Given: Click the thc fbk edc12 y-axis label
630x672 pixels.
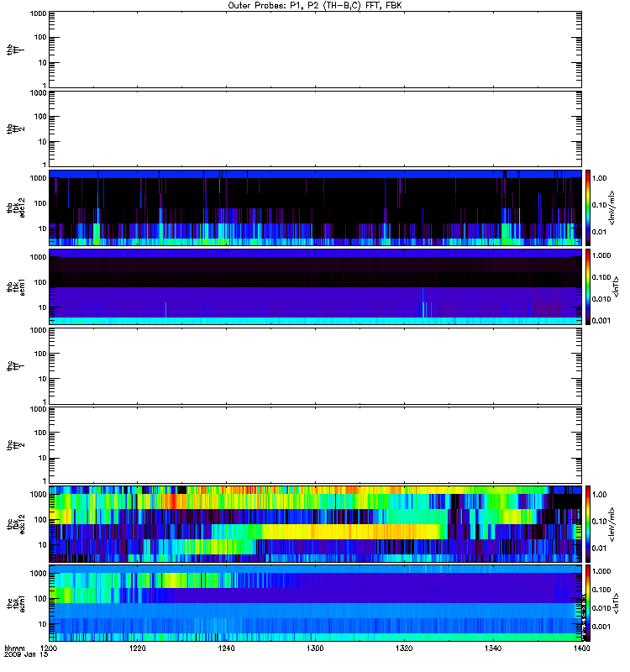Looking at the screenshot, I should (x=16, y=523).
